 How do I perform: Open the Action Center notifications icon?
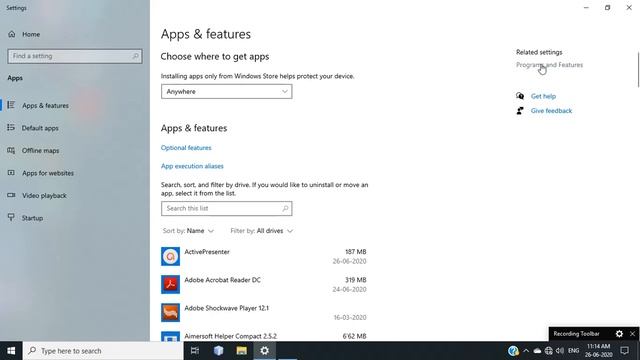(x=624, y=351)
